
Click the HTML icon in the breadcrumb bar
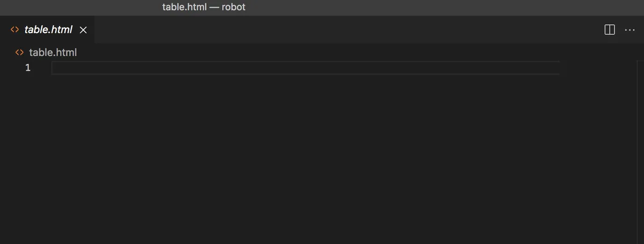tap(19, 53)
